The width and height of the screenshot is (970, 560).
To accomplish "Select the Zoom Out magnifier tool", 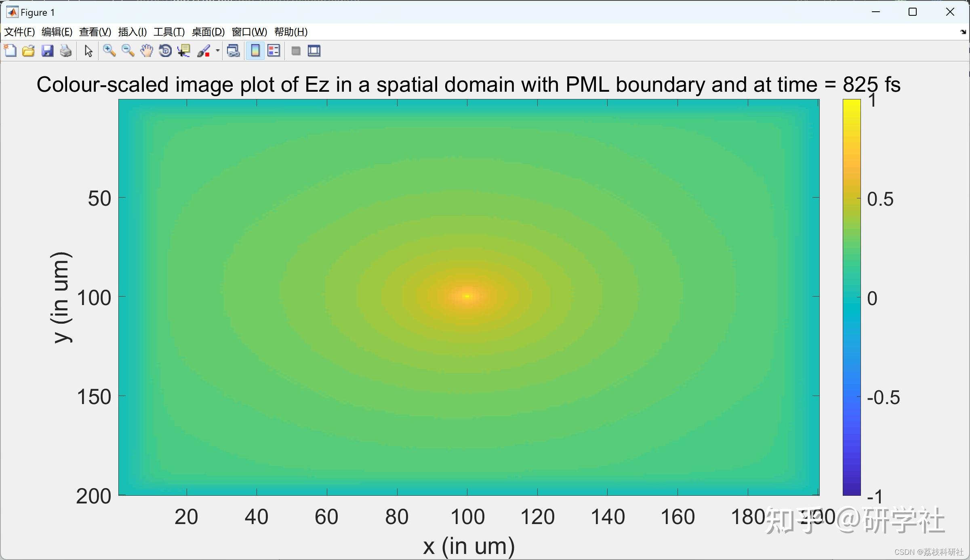I will (x=128, y=51).
